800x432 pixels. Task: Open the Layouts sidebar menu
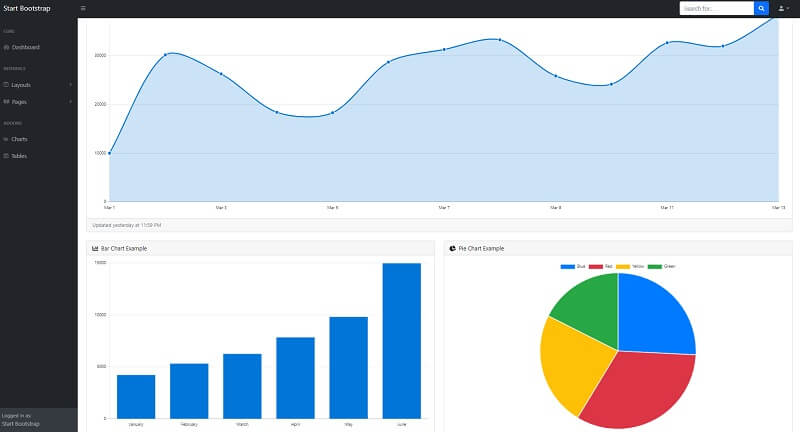point(21,85)
